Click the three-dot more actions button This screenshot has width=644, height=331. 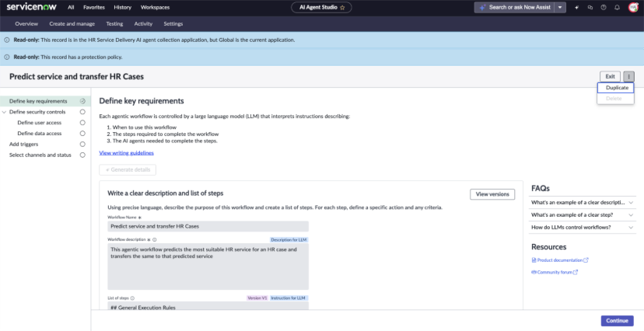pos(628,76)
